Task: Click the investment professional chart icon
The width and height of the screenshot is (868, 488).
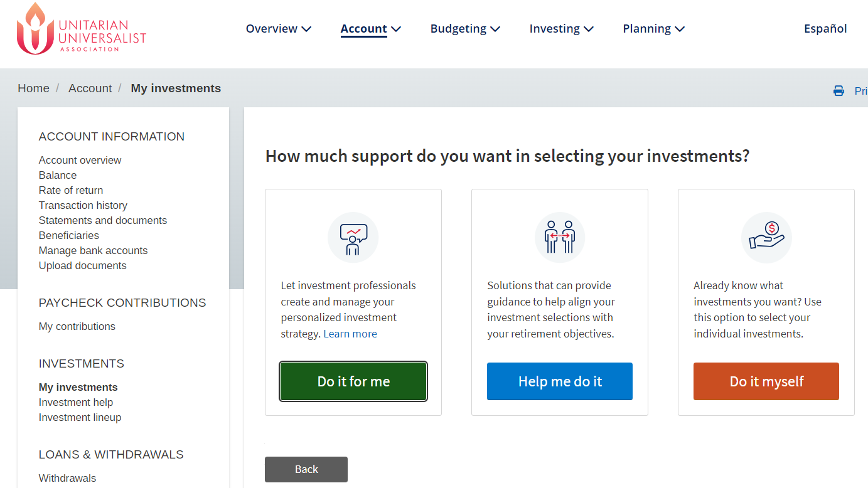Action: click(x=353, y=238)
